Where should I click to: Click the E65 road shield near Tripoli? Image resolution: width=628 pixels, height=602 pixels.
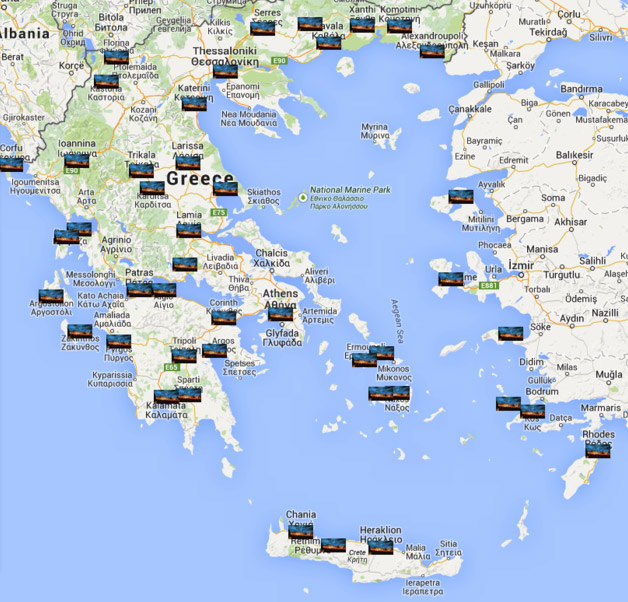tap(171, 367)
